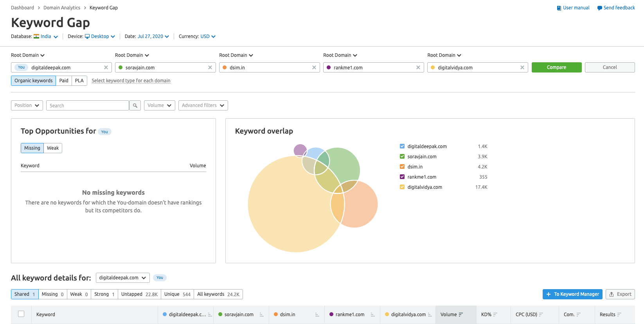This screenshot has width=644, height=324.
Task: Click the India flag icon
Action: [x=36, y=36]
